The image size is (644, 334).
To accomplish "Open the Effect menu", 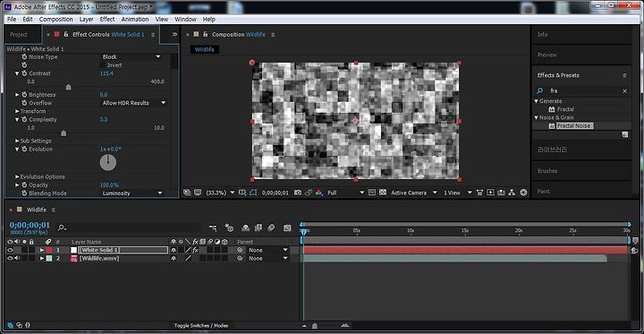I will click(x=107, y=20).
